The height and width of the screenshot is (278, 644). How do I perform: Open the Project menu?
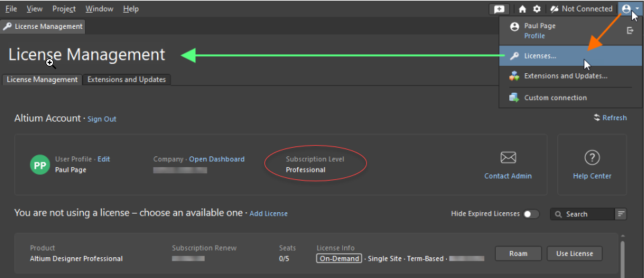(x=64, y=9)
